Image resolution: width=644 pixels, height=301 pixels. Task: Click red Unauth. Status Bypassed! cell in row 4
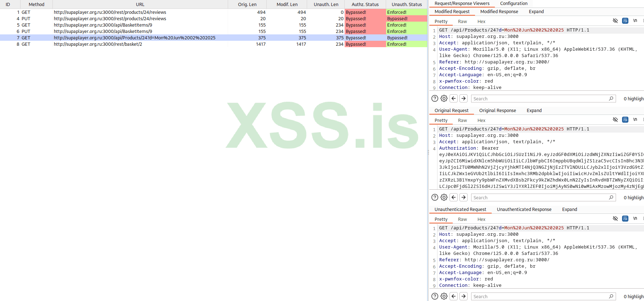click(407, 18)
